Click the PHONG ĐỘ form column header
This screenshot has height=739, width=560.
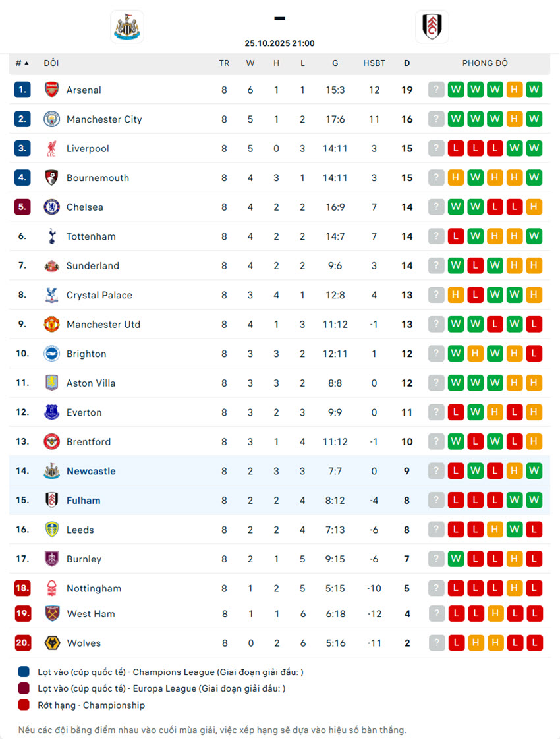coord(485,63)
